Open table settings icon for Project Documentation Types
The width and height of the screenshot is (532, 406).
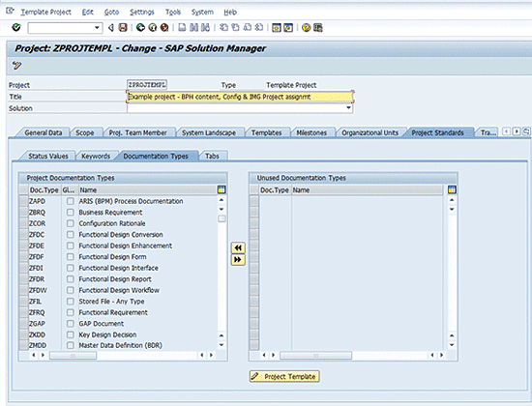[x=222, y=189]
